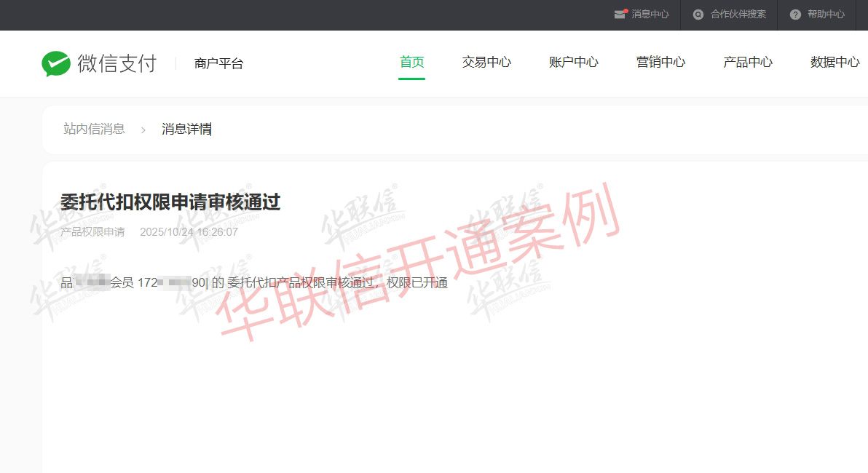Open the 消息中心 text link
This screenshot has width=868, height=473.
point(650,15)
